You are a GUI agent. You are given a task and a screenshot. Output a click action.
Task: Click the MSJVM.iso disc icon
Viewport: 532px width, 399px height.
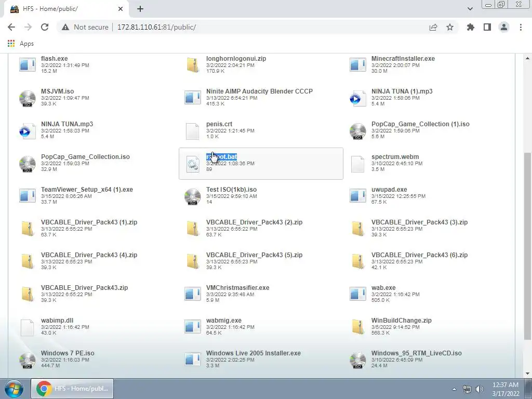(x=28, y=98)
